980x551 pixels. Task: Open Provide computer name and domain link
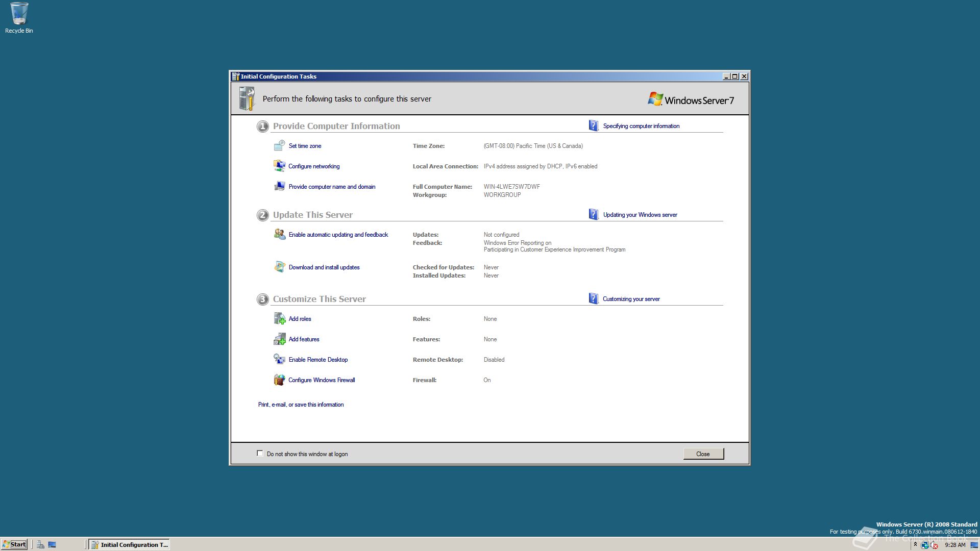332,187
